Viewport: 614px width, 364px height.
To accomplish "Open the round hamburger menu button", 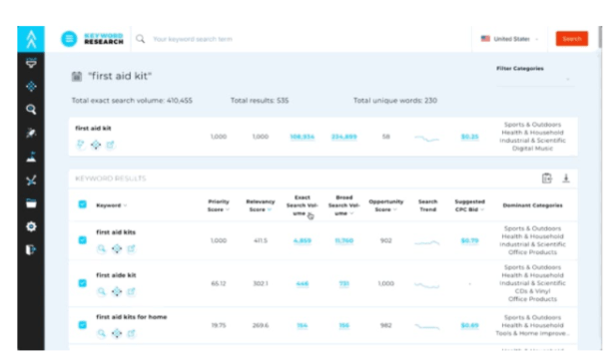I will coord(69,39).
